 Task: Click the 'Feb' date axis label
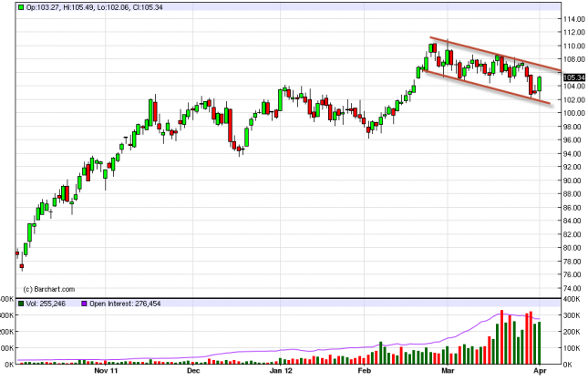coord(364,371)
